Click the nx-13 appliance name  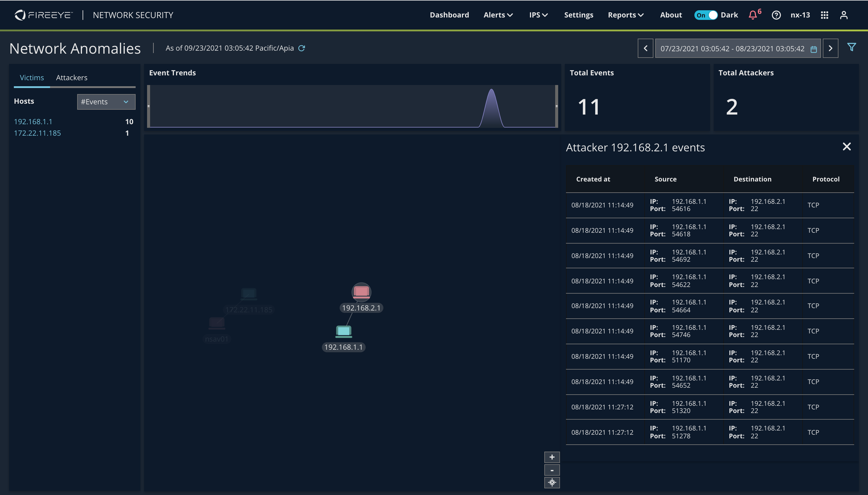click(800, 15)
